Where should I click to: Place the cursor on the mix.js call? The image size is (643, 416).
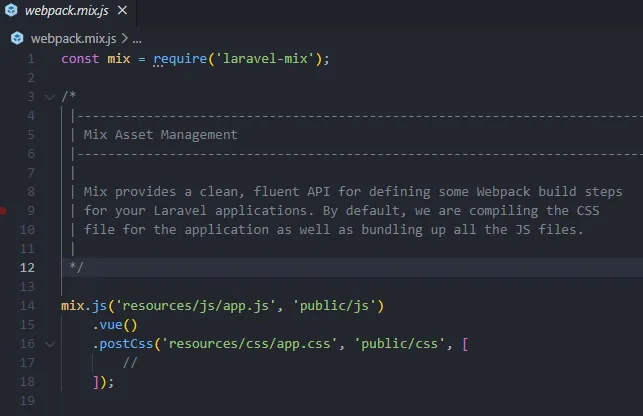(x=84, y=305)
